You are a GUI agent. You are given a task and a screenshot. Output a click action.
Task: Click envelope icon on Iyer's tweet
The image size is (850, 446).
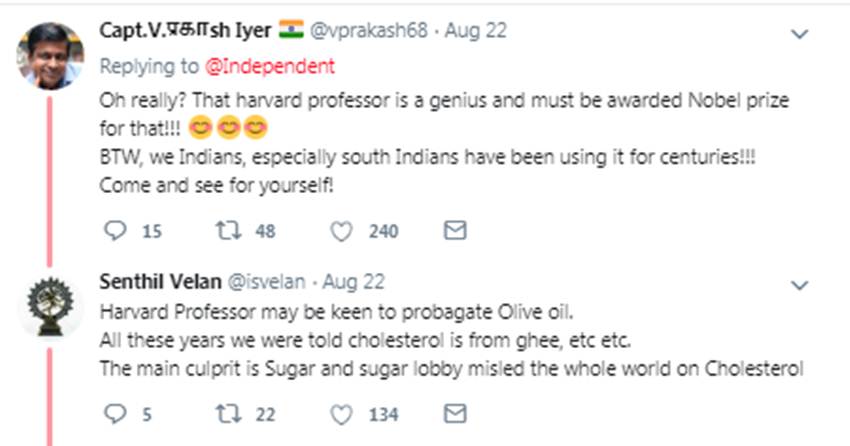[x=454, y=232]
